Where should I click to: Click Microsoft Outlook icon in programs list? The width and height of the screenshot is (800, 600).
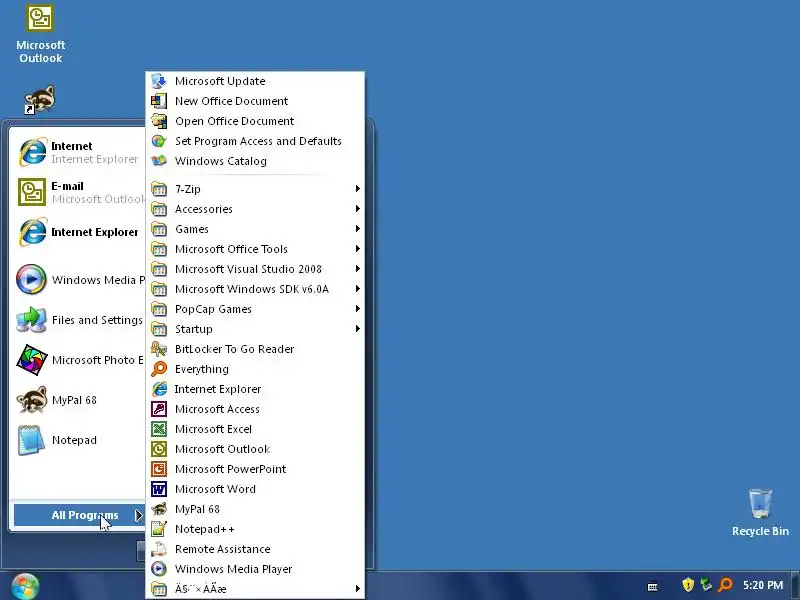pos(159,449)
